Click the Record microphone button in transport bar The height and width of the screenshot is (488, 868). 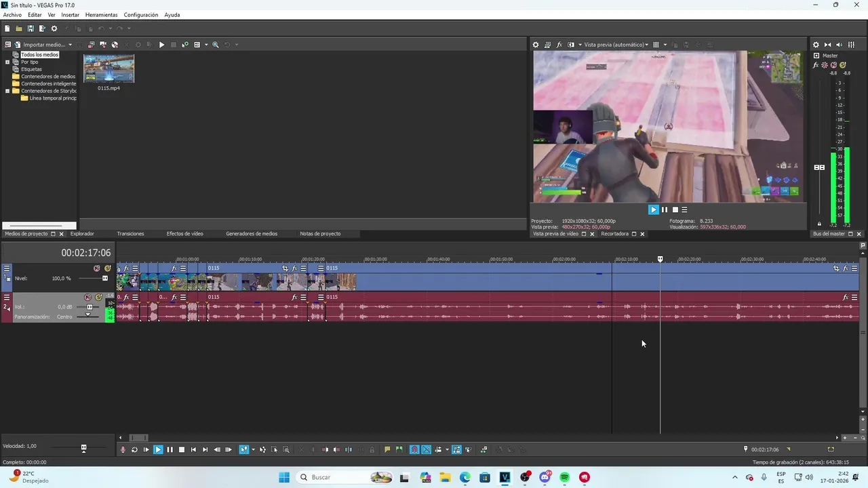tap(123, 449)
